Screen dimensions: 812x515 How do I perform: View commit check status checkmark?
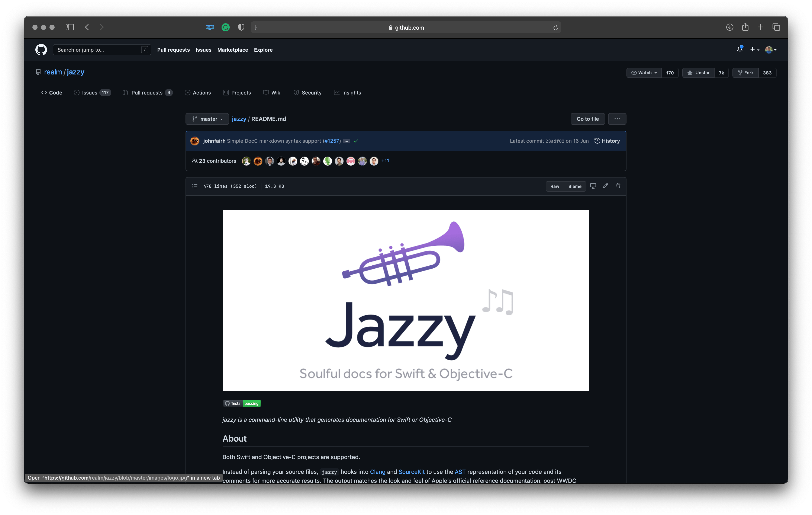click(356, 141)
